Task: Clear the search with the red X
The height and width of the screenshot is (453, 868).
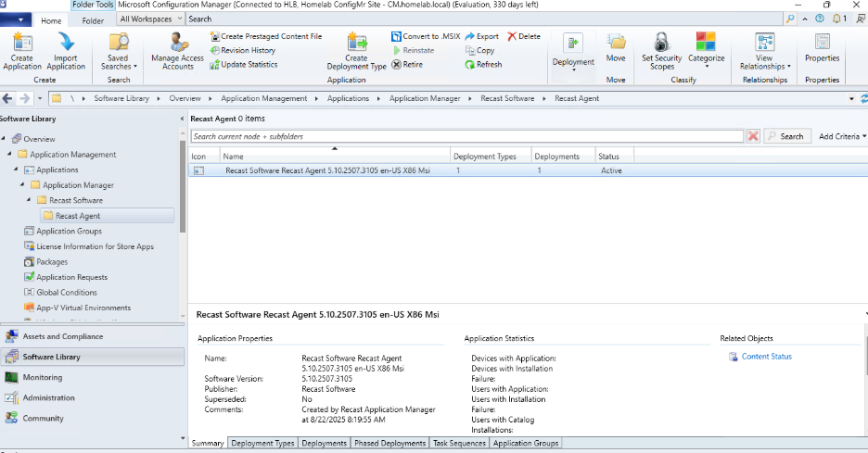Action: 753,136
